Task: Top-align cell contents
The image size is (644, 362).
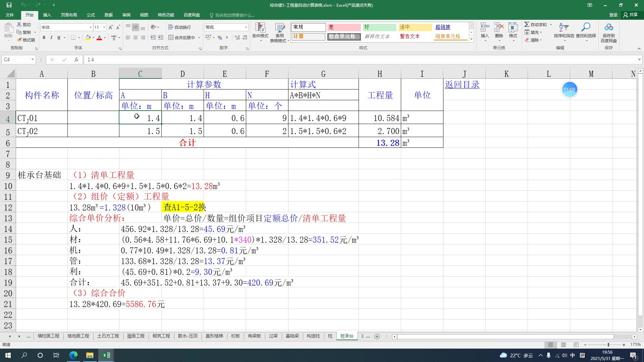Action: [128, 27]
